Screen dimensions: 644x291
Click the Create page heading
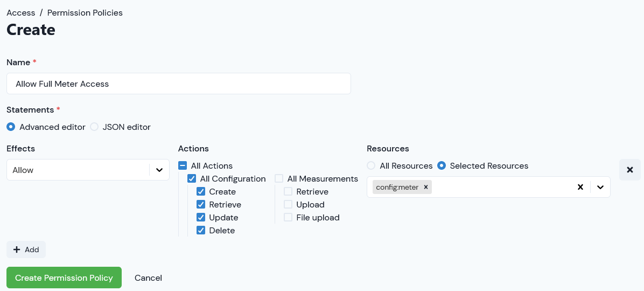pos(31,30)
